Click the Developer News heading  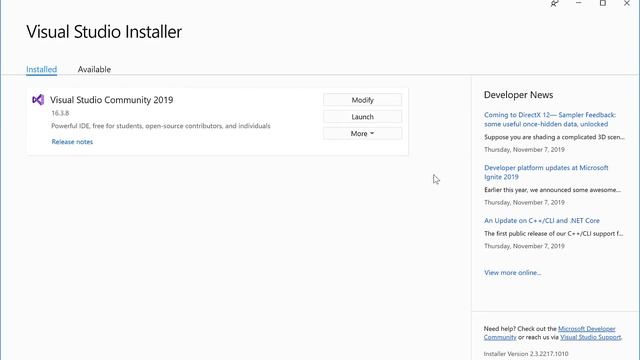pos(518,95)
